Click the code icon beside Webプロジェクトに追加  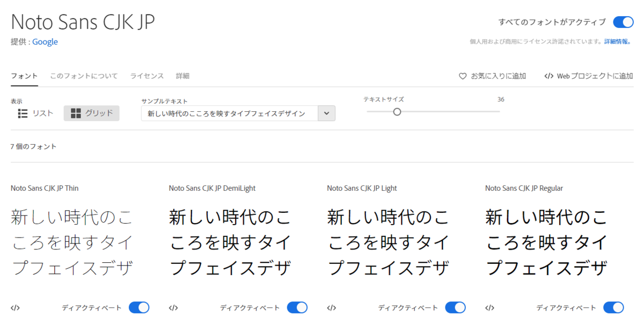[x=548, y=76]
